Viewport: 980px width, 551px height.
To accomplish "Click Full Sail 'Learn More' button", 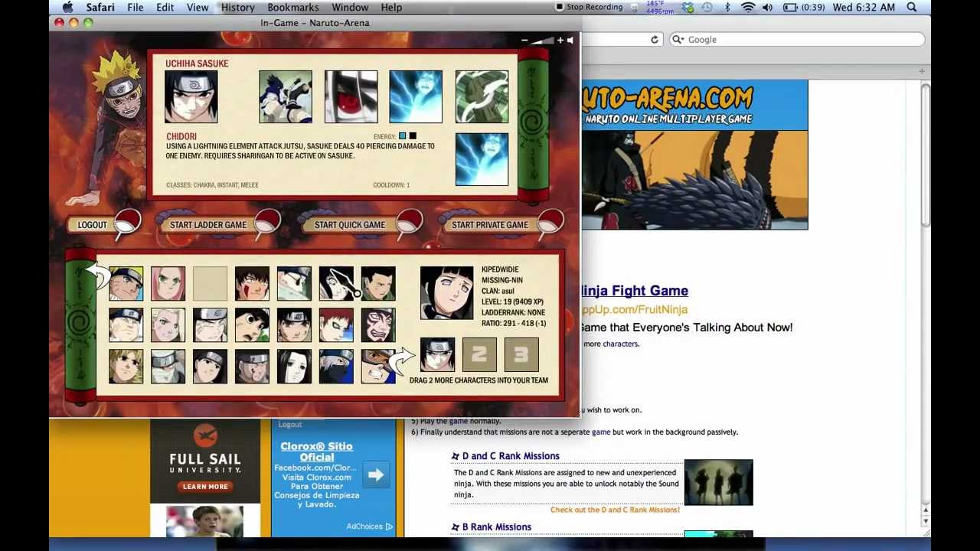I will [x=205, y=487].
